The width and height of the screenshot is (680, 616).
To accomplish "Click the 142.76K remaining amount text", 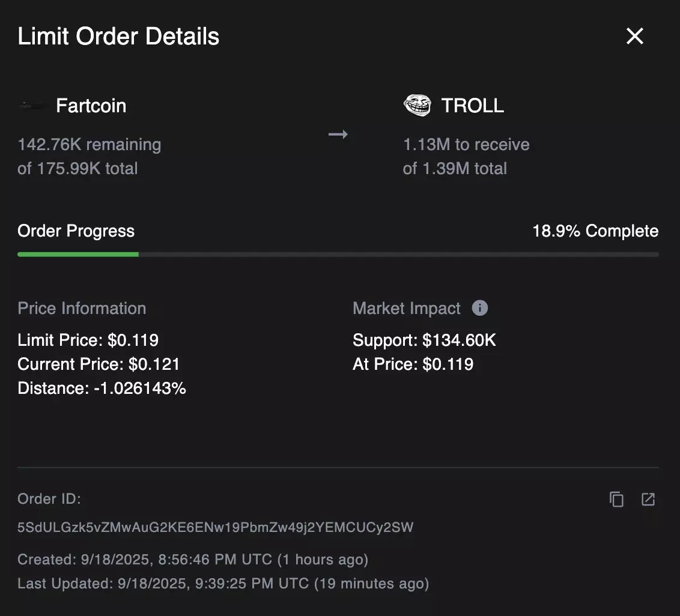I will tap(90, 144).
